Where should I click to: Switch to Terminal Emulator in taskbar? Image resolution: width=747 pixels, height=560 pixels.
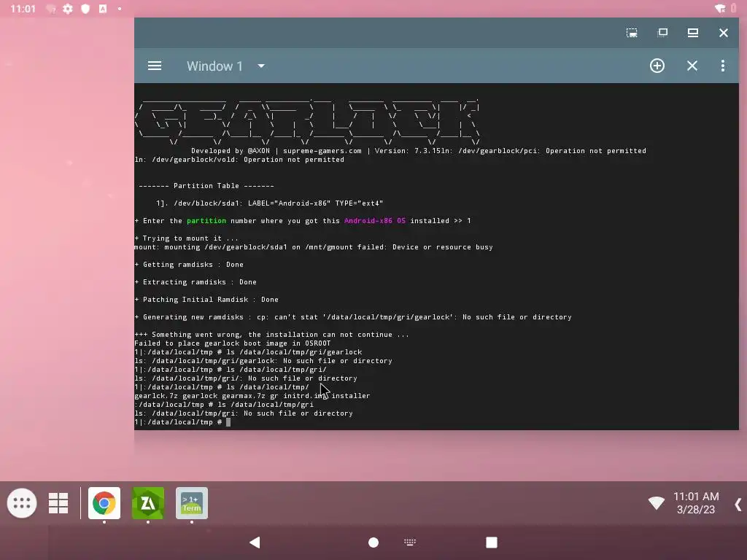tap(192, 503)
